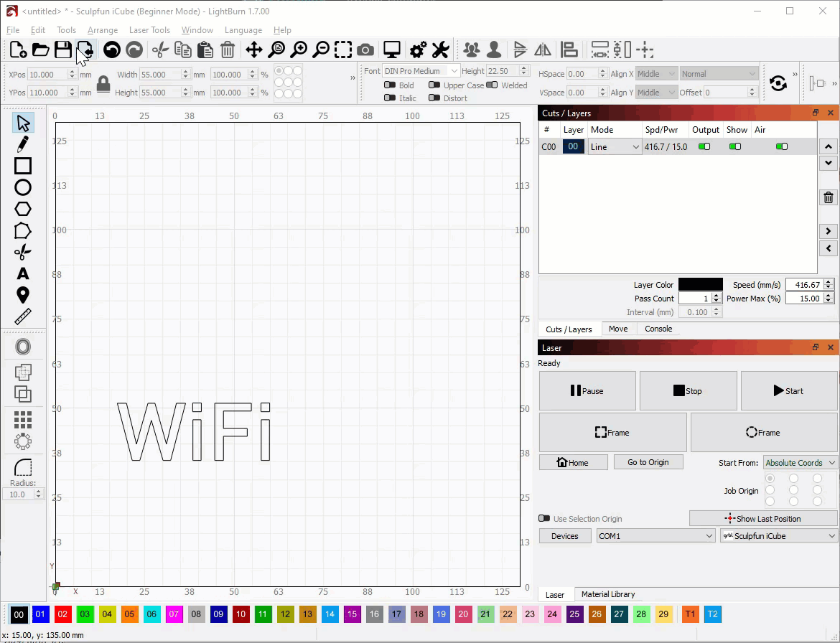Switch to the Console tab
Image resolution: width=840 pixels, height=643 pixels.
pyautogui.click(x=658, y=329)
